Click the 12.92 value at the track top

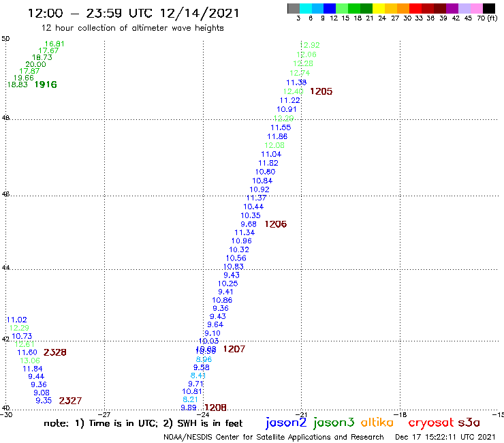click(310, 45)
